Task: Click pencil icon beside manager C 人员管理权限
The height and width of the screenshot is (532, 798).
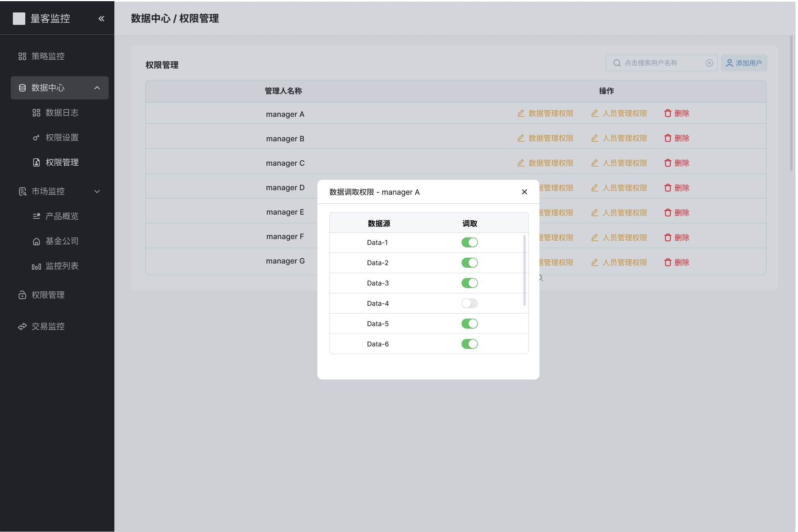Action: 595,163
